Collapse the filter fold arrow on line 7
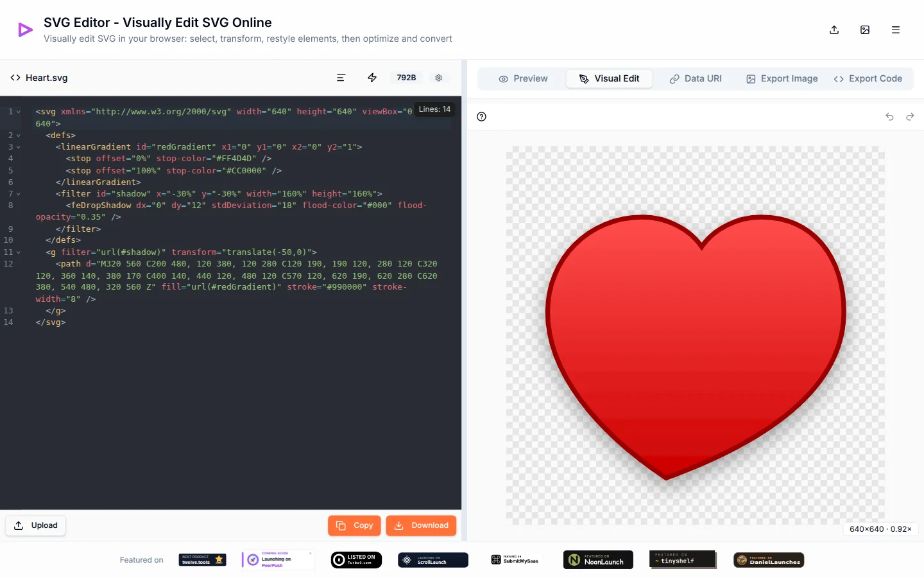The height and width of the screenshot is (578, 924). 19,194
